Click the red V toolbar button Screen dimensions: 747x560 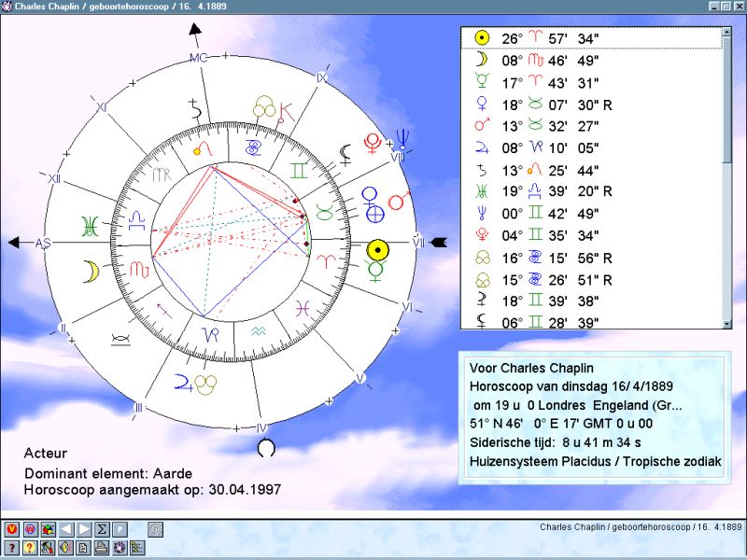12,529
